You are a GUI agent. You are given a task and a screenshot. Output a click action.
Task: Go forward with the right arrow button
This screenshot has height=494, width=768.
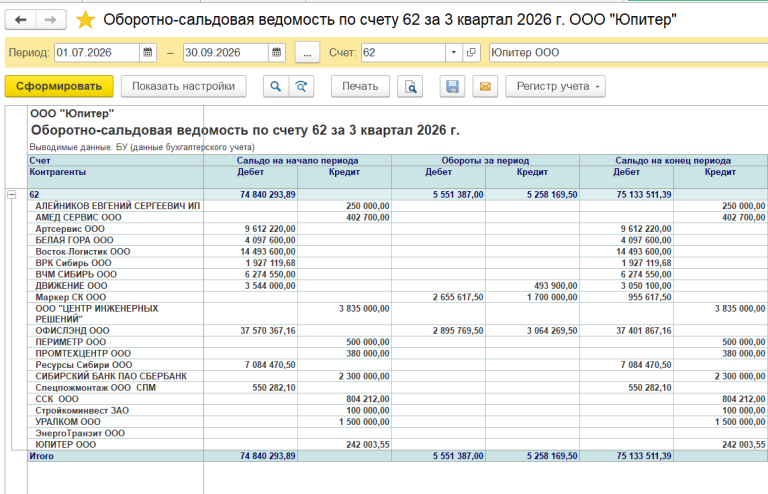click(51, 20)
